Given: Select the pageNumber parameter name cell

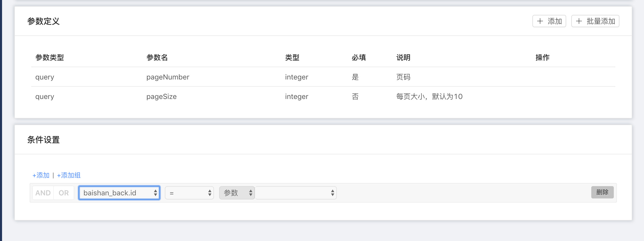Looking at the screenshot, I should click(x=168, y=77).
